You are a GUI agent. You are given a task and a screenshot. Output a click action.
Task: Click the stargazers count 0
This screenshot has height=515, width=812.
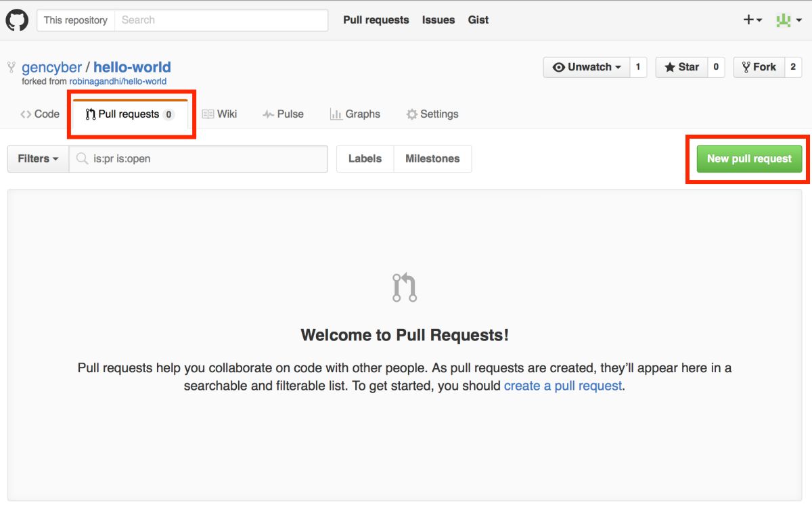(x=716, y=67)
